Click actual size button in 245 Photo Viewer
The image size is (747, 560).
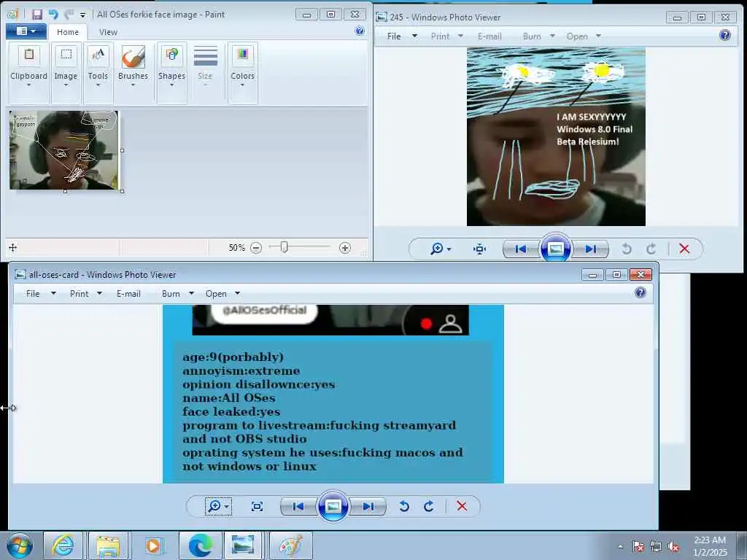click(479, 249)
